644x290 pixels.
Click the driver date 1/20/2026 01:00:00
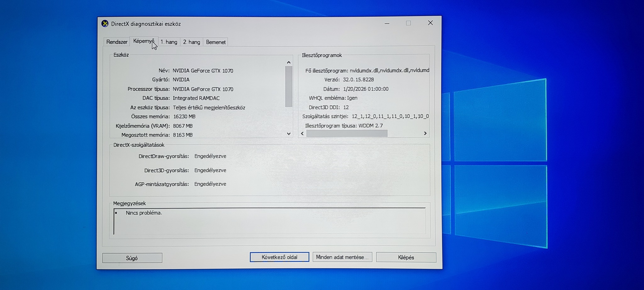click(x=366, y=89)
